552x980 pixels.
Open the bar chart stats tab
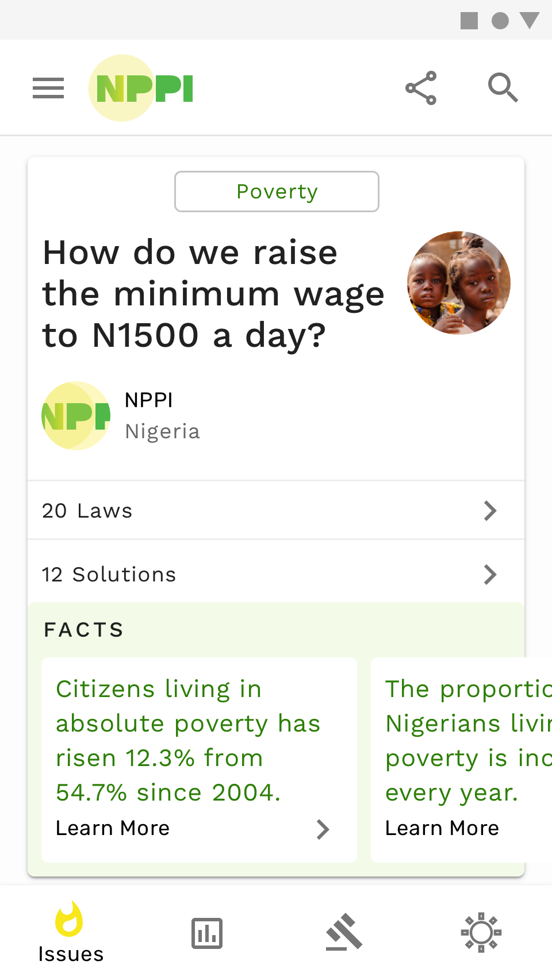(x=207, y=933)
